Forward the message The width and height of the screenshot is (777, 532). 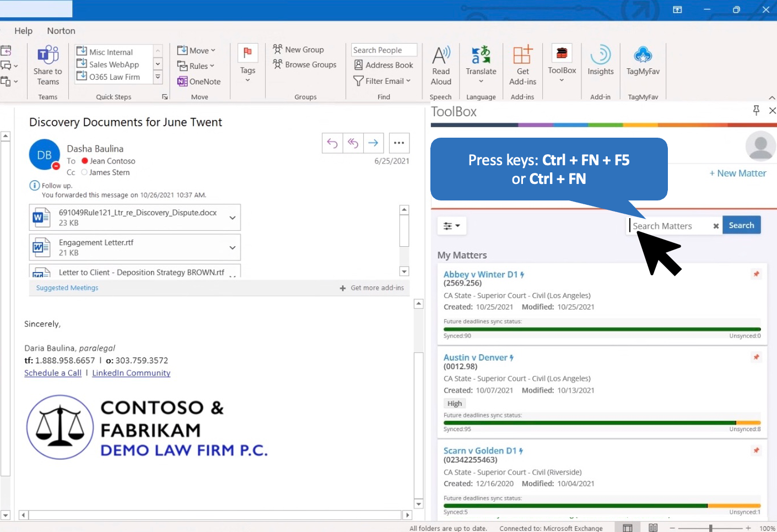click(374, 143)
